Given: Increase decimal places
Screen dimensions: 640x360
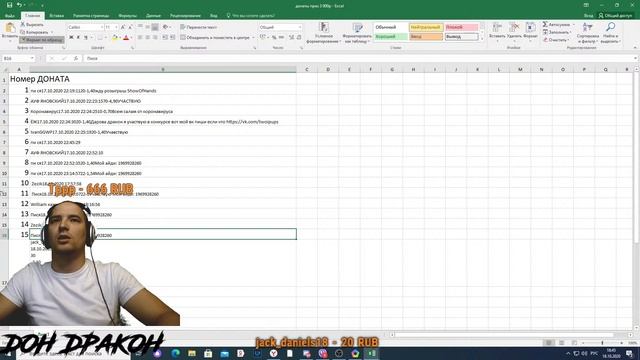Looking at the screenshot, I should tap(291, 37).
